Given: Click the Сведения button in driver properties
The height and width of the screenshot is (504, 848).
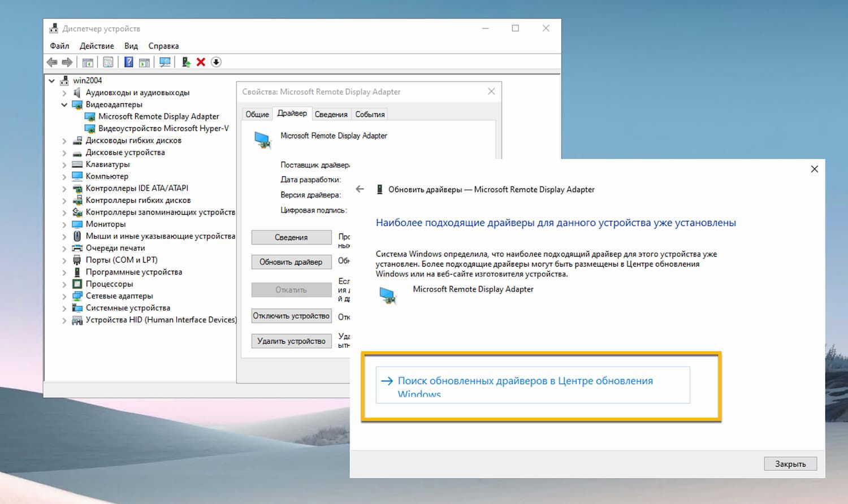Looking at the screenshot, I should pos(291,237).
